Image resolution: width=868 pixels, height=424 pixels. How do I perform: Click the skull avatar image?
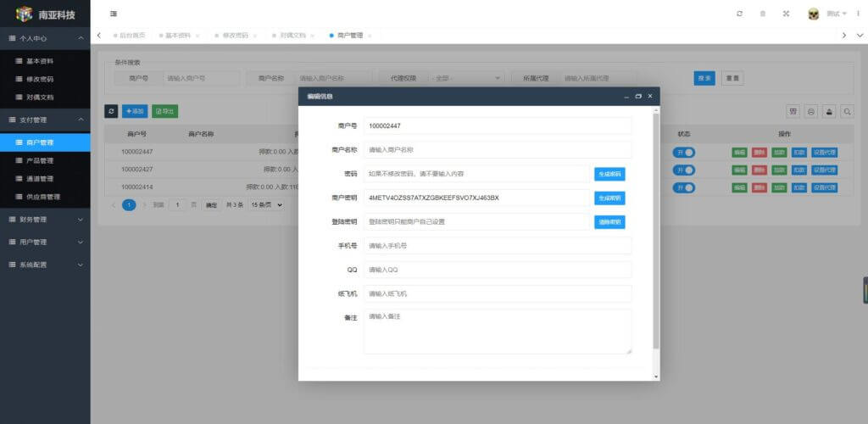813,14
